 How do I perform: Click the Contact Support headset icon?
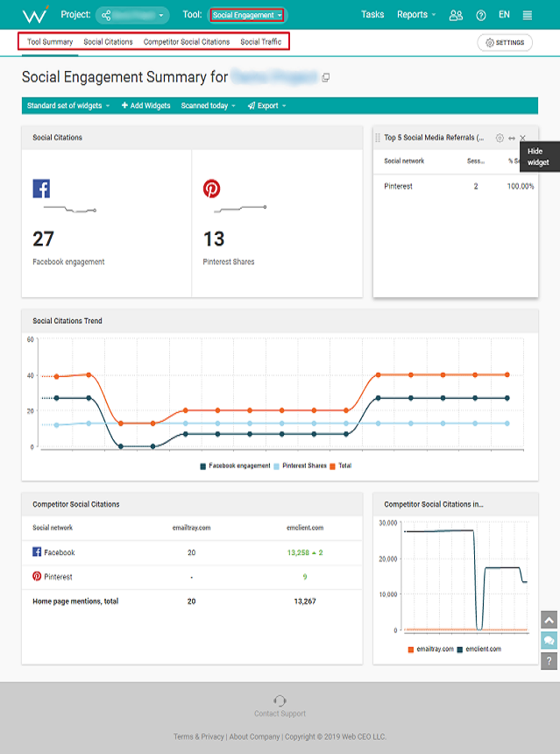click(x=280, y=701)
